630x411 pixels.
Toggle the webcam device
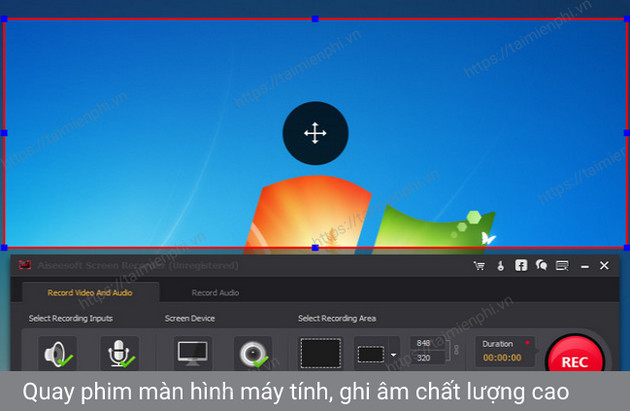click(253, 353)
